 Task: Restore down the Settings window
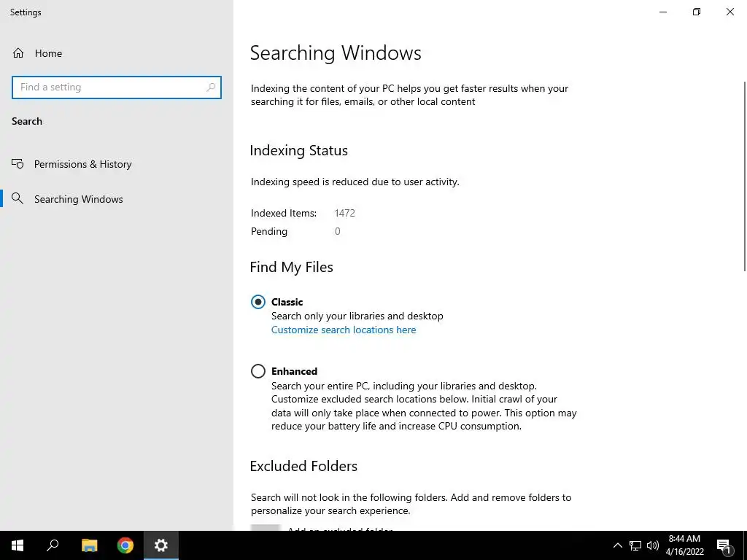coord(697,12)
